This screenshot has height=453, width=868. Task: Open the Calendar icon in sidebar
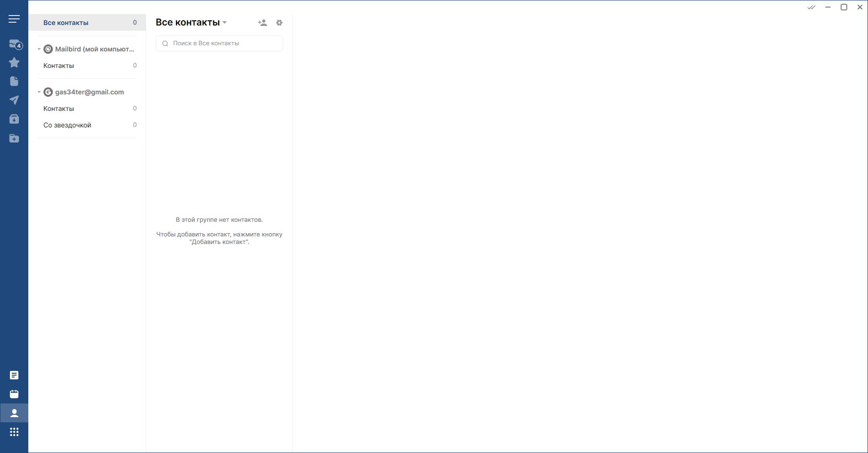click(14, 394)
